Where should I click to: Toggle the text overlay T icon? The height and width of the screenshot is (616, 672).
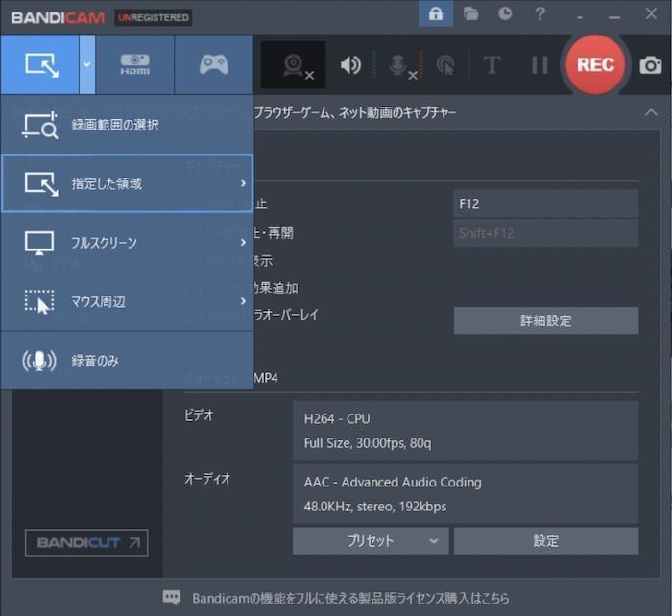tap(492, 65)
